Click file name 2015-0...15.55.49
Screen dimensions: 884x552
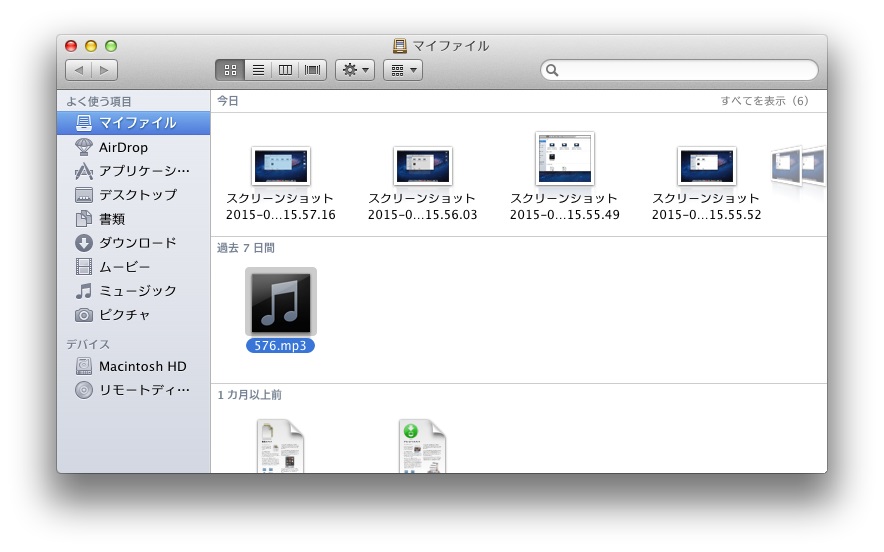[x=565, y=215]
